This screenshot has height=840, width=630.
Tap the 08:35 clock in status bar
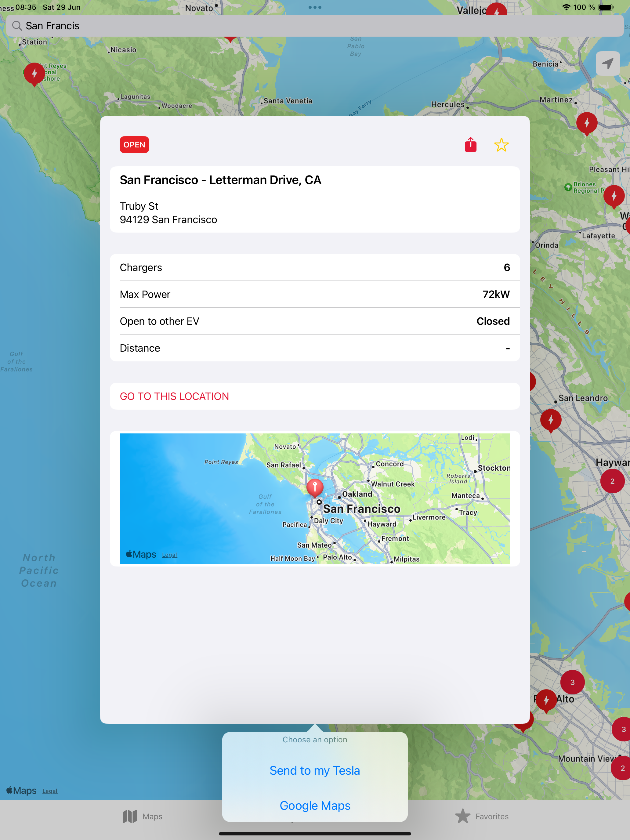click(x=26, y=7)
